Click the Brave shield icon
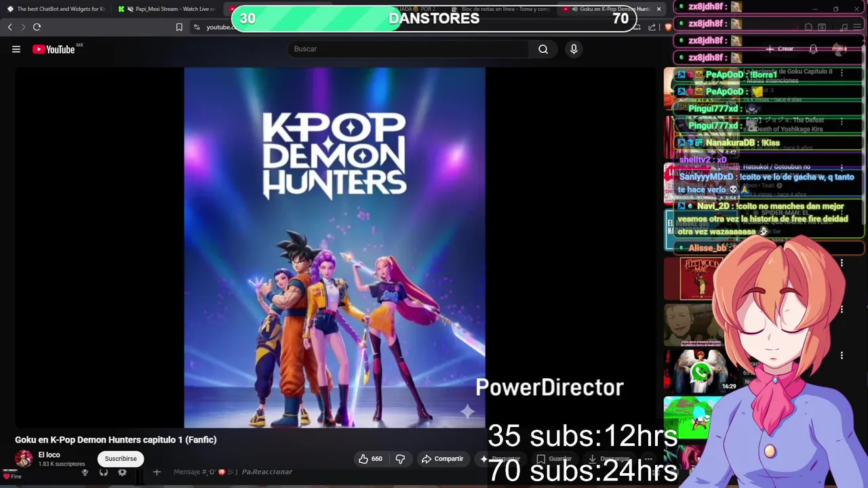The width and height of the screenshot is (868, 488). coord(668,27)
